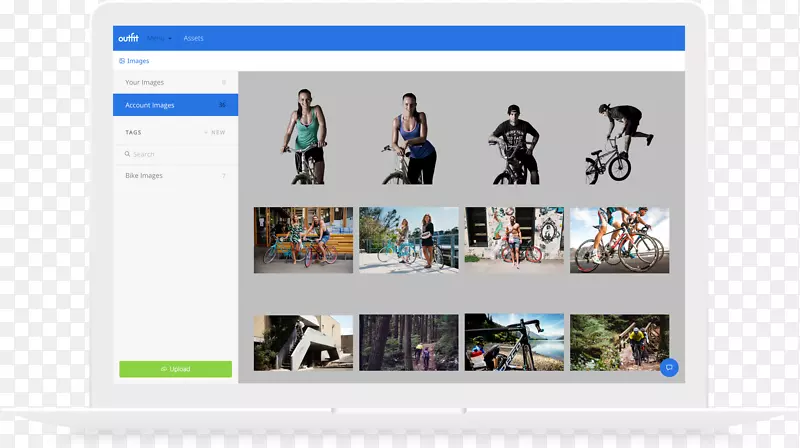Select the Account Images category
This screenshot has width=800, height=448.
click(x=150, y=105)
